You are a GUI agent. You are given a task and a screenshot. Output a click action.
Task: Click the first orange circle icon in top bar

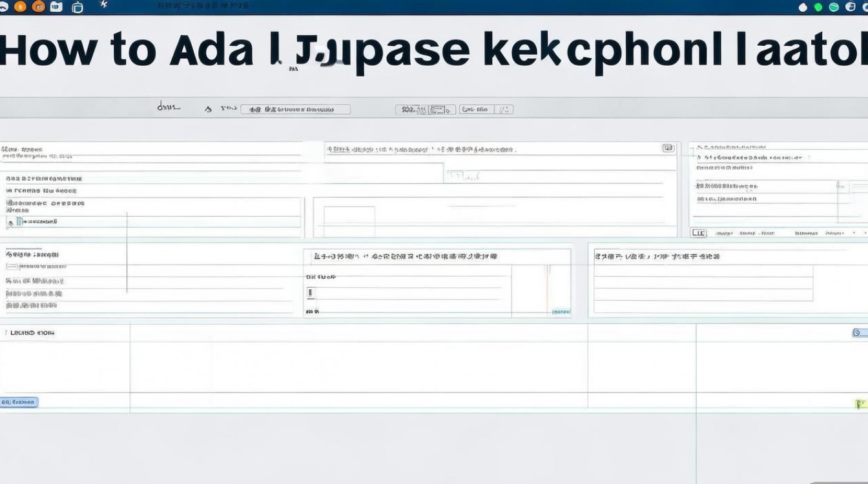coord(20,6)
